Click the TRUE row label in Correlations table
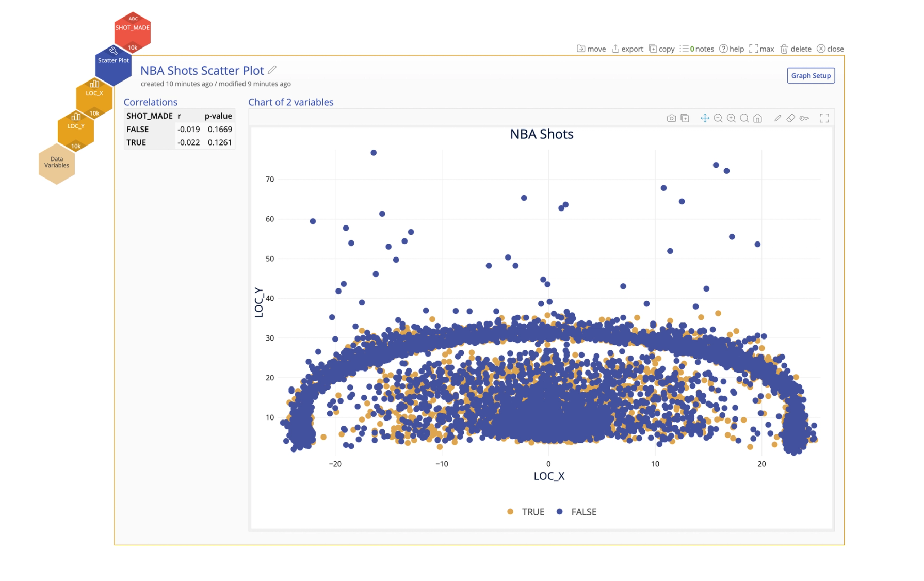Screen dimensions: 924x581 [x=136, y=142]
